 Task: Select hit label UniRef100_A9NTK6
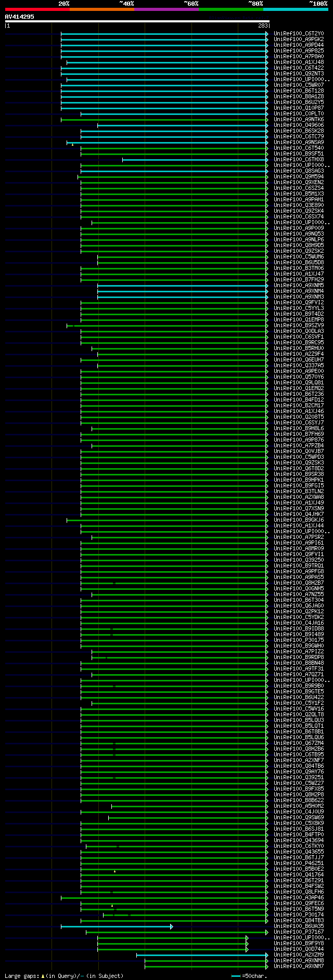coord(299,120)
